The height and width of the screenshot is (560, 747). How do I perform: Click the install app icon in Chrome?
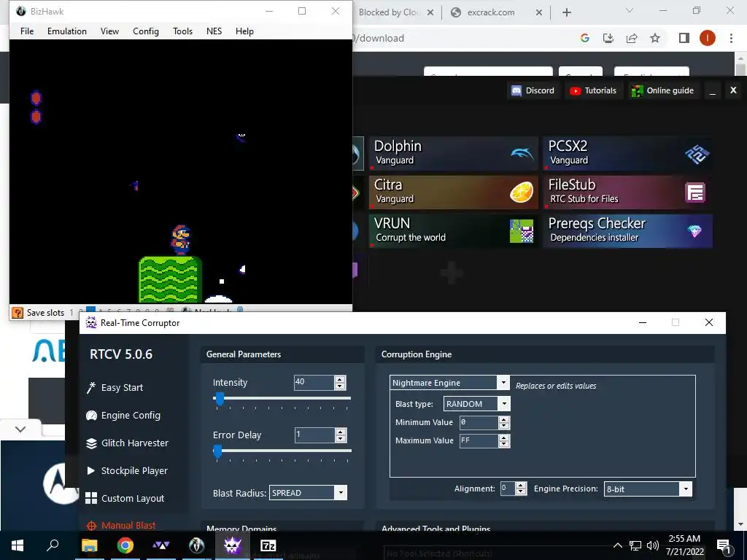tap(608, 38)
